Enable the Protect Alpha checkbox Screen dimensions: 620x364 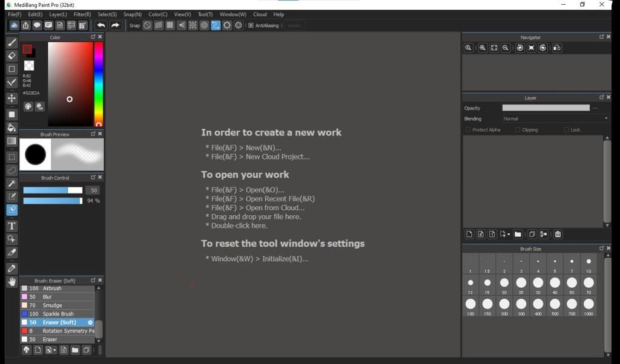click(x=468, y=129)
